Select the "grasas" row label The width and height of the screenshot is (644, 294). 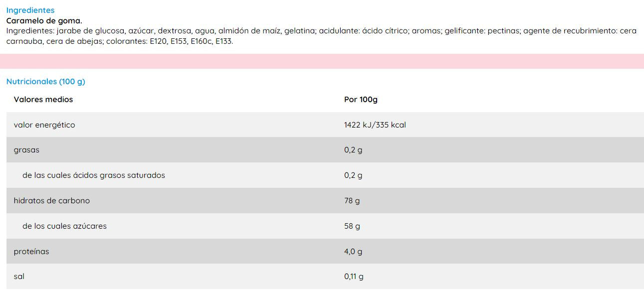click(26, 150)
